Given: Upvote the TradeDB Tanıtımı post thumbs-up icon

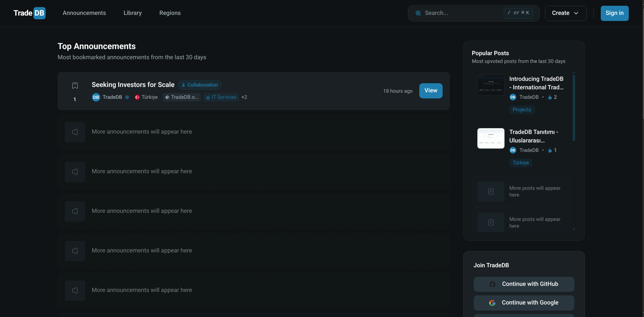Looking at the screenshot, I should (x=550, y=150).
